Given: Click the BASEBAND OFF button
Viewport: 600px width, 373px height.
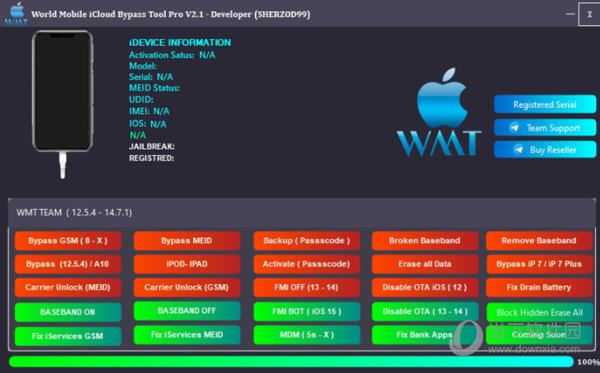Looking at the screenshot, I should (187, 311).
